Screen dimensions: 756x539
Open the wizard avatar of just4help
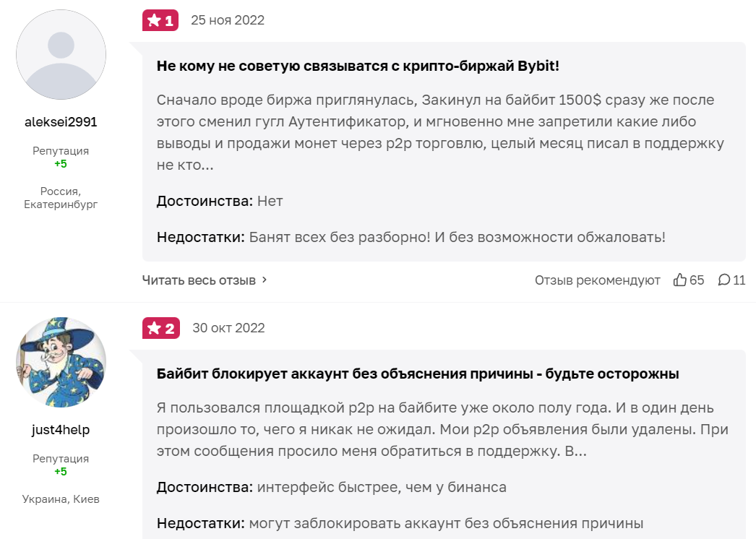tap(61, 362)
